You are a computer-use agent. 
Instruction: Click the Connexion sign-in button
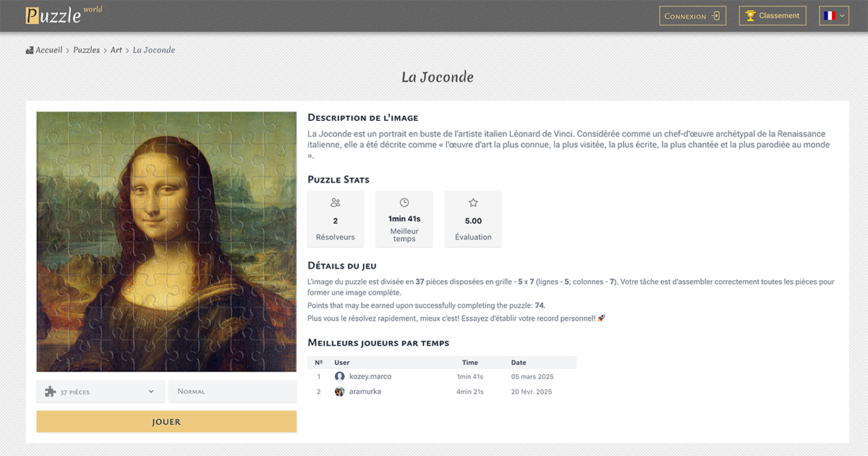[692, 14]
